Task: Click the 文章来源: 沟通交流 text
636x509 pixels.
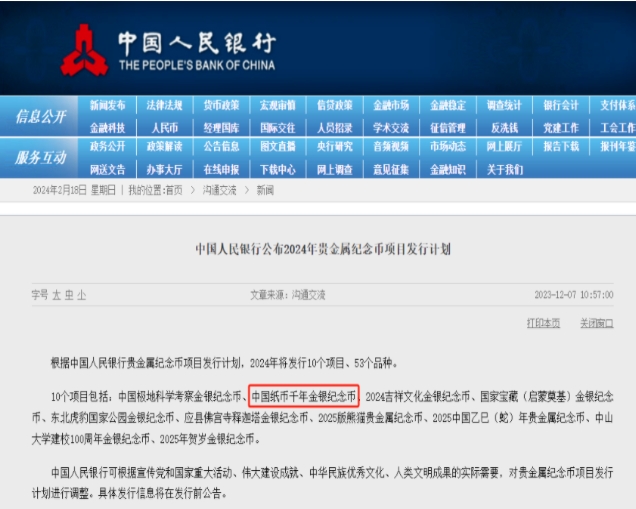Action: [288, 295]
